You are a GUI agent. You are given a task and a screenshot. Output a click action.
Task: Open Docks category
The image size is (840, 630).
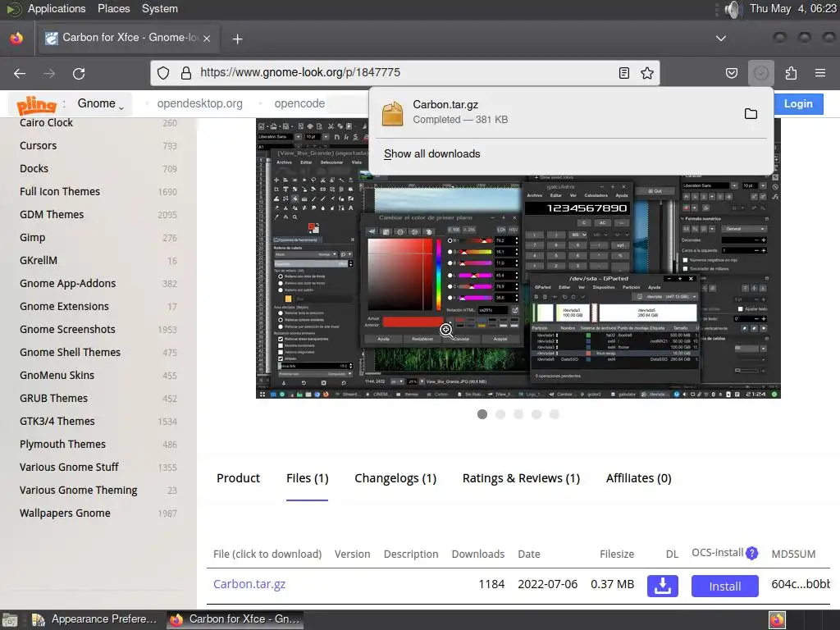point(34,169)
